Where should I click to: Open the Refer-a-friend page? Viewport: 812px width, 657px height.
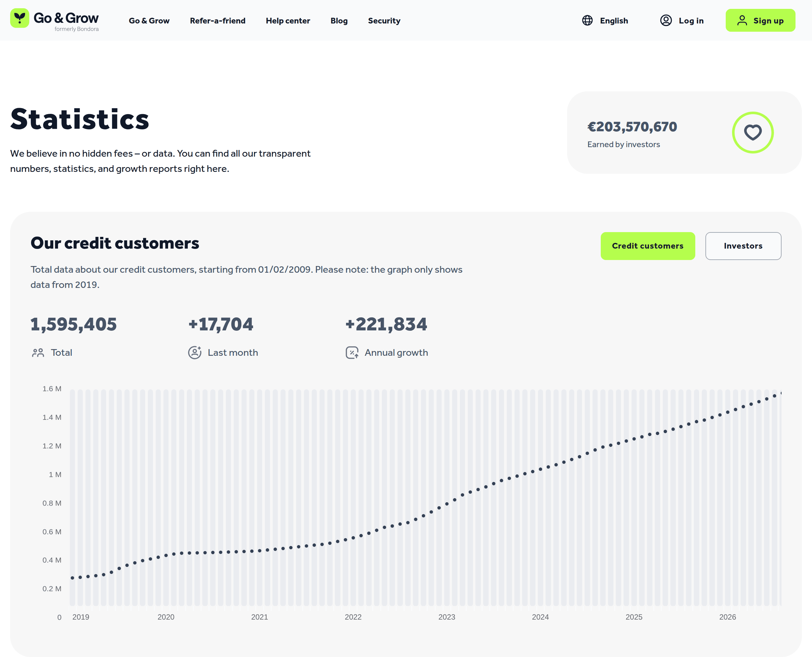pyautogui.click(x=218, y=21)
